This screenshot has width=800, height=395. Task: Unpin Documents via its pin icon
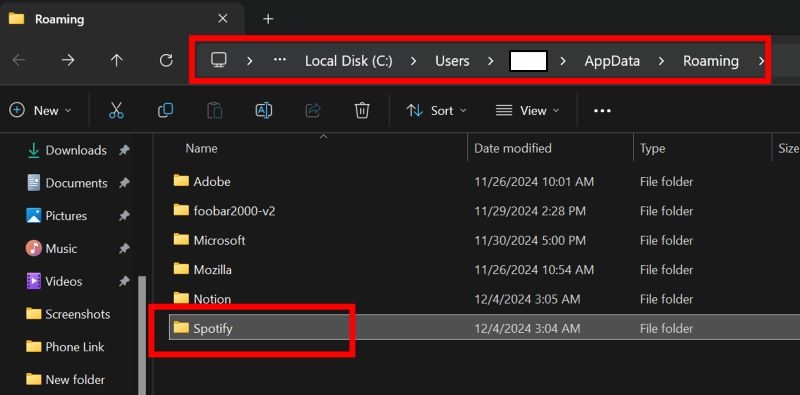click(x=124, y=183)
